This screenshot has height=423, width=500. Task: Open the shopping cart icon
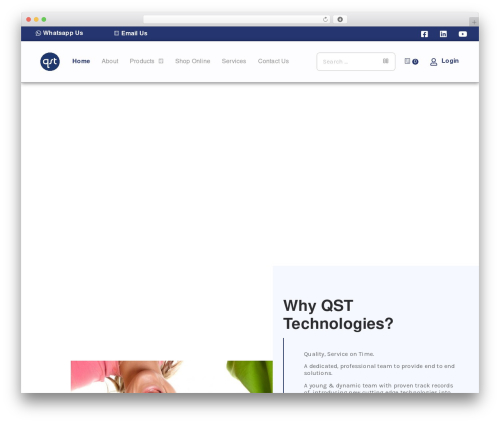pyautogui.click(x=407, y=61)
